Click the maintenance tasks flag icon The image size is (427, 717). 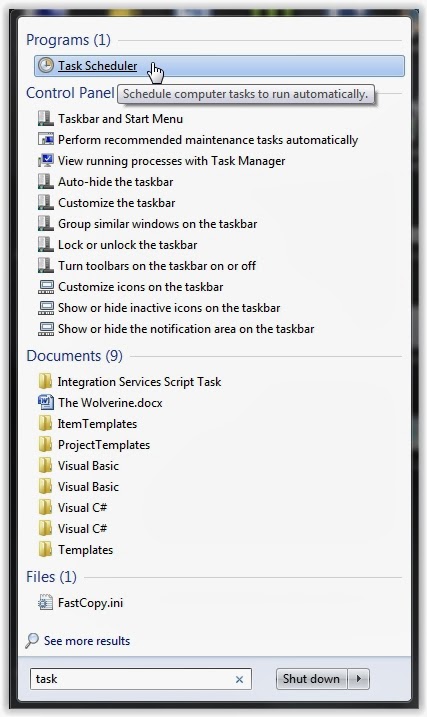click(x=45, y=139)
